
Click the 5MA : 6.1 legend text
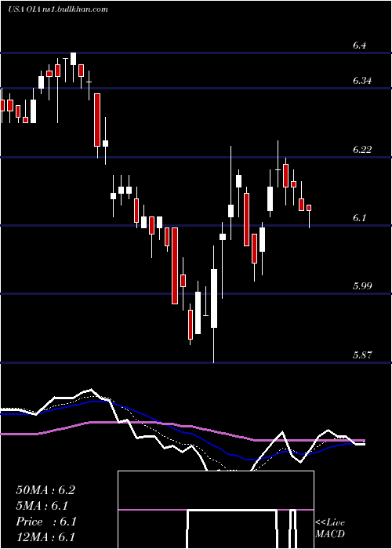click(x=42, y=506)
